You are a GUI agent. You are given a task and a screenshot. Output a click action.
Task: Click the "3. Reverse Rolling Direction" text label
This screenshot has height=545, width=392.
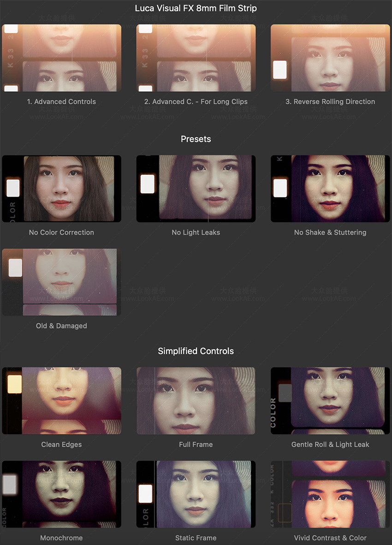pyautogui.click(x=330, y=102)
